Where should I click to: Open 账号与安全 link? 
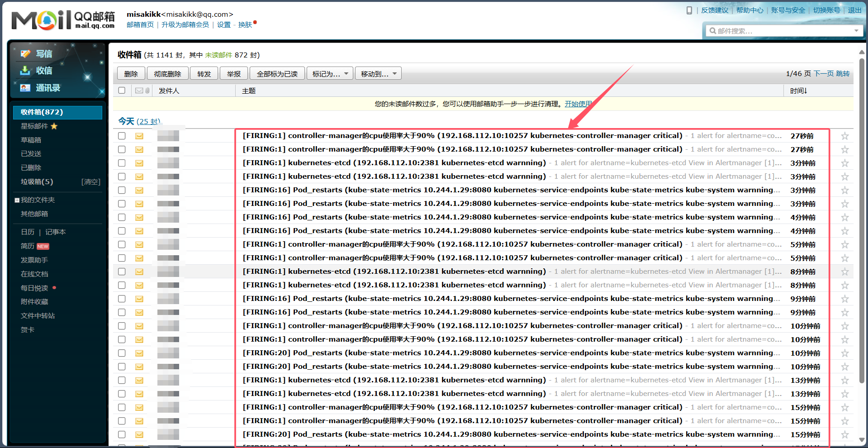[x=788, y=10]
